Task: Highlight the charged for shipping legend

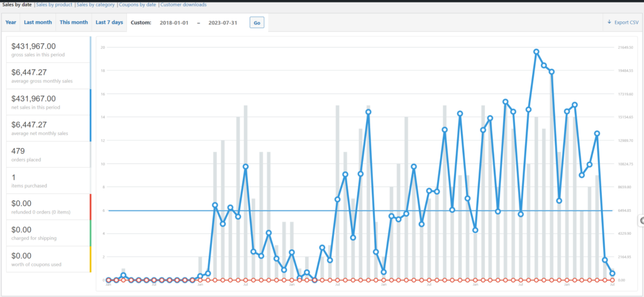Action: 49,234
